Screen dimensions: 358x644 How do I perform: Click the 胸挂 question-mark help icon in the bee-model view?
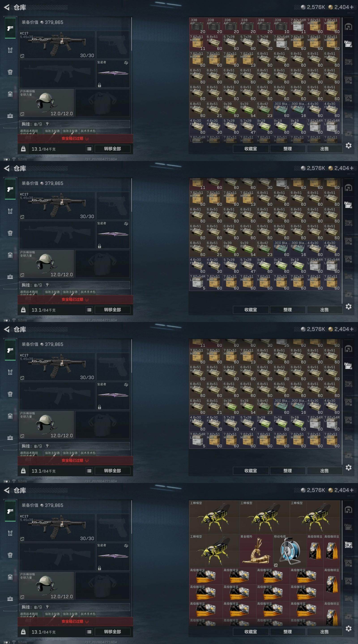(x=47, y=607)
